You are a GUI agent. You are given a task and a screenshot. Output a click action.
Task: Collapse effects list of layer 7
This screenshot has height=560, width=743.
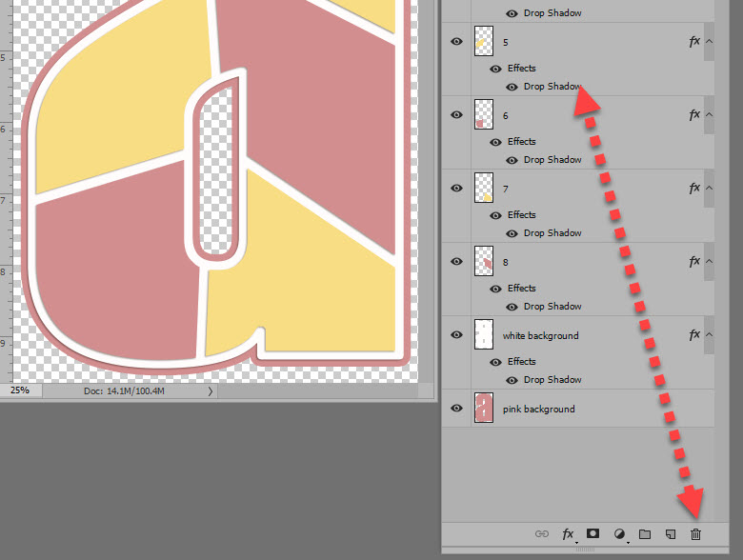pos(710,188)
